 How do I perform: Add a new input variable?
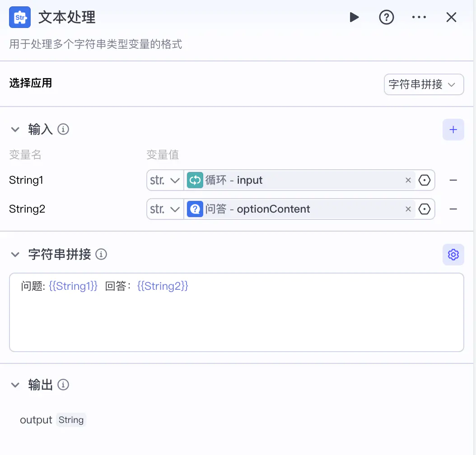(453, 130)
